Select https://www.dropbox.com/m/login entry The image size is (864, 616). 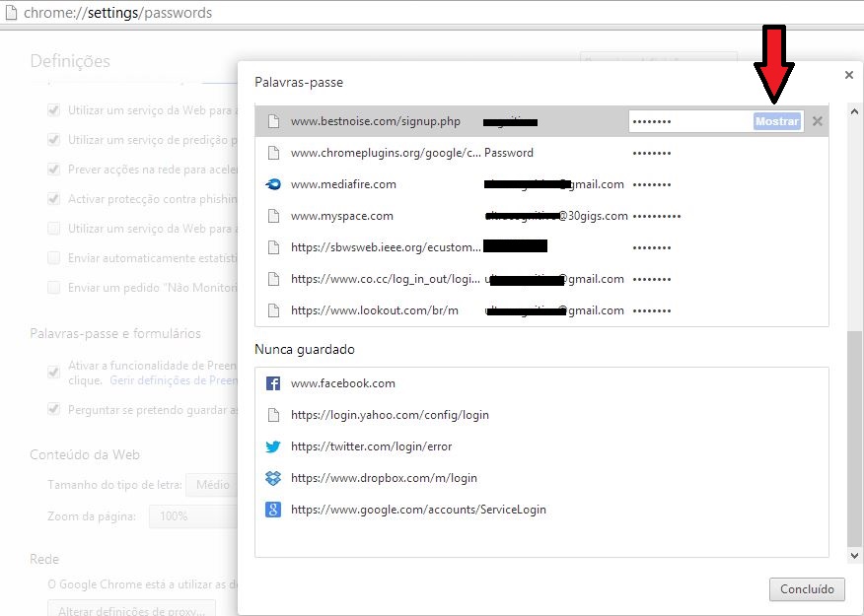541,478
